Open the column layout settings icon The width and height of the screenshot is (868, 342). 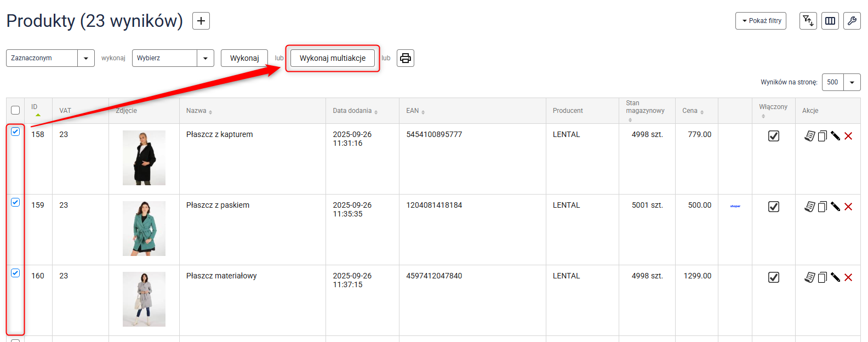click(x=830, y=21)
